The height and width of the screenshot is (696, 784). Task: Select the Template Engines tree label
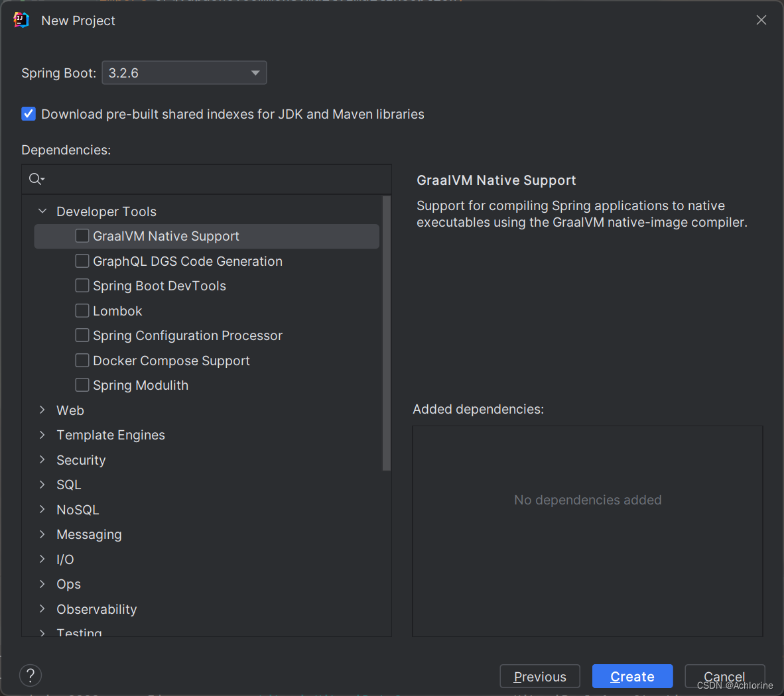111,435
